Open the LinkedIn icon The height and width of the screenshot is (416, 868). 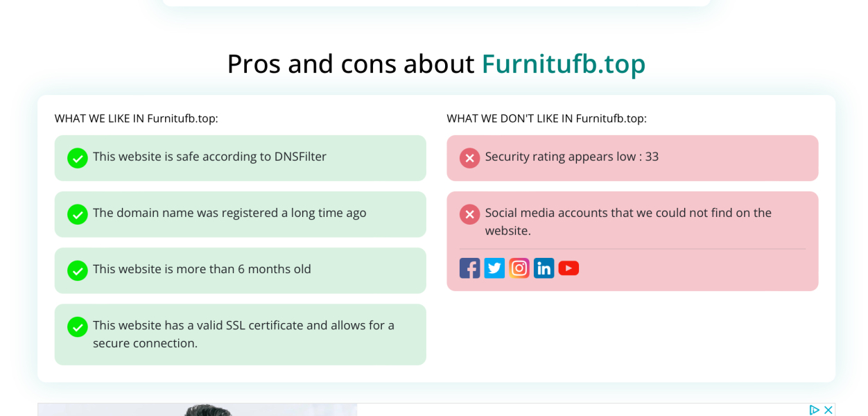pos(544,268)
